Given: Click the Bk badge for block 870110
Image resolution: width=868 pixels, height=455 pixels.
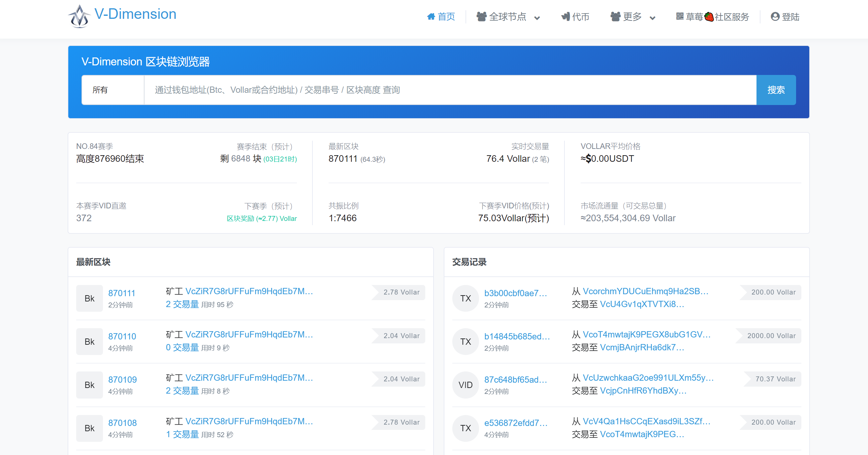Looking at the screenshot, I should point(89,341).
